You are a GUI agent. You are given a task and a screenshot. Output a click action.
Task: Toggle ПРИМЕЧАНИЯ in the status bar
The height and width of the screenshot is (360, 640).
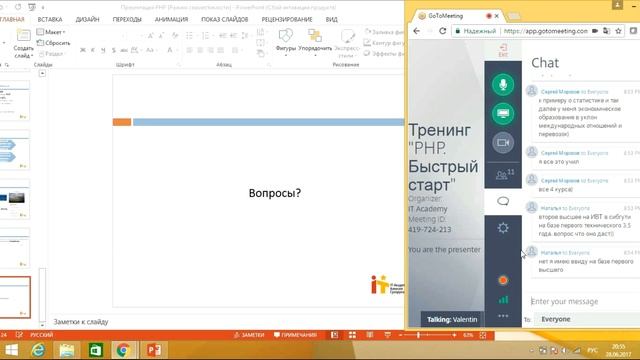point(296,335)
